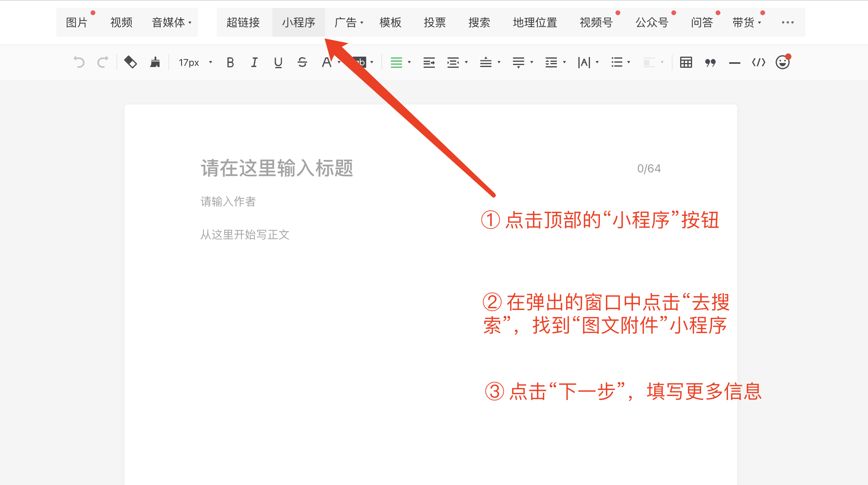Toggle strikethrough formatting
Viewport: 868px width, 485px height.
302,63
